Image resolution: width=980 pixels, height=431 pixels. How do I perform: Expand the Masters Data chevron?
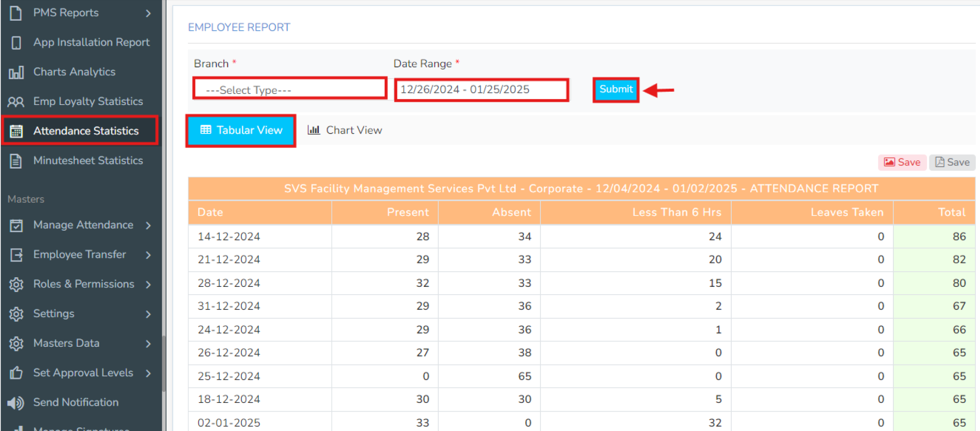[148, 344]
